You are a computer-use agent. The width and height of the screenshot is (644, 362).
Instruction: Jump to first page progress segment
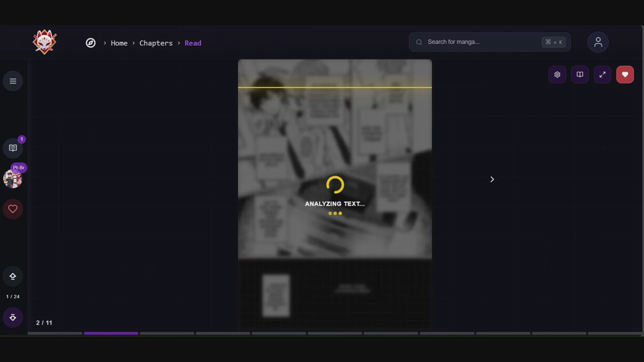point(55,333)
